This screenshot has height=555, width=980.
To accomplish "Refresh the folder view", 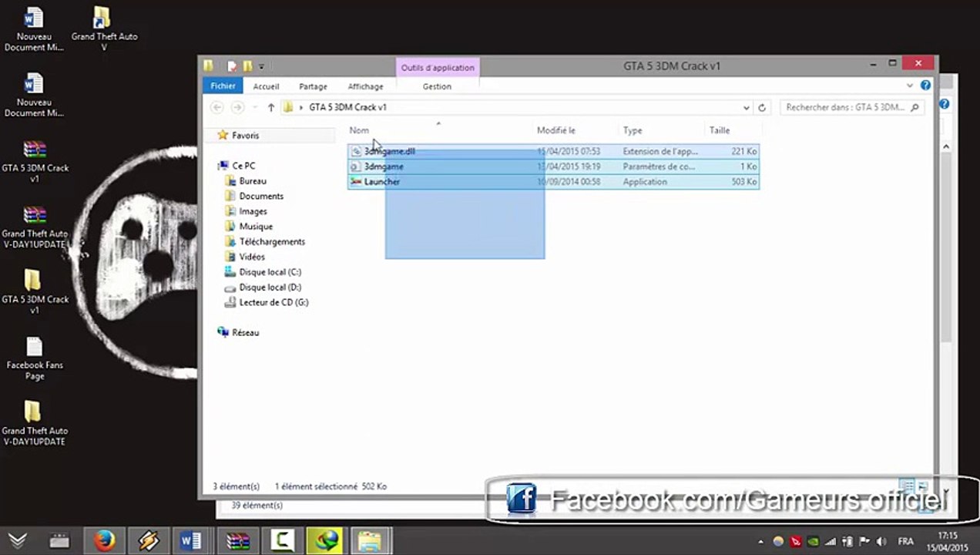I will pyautogui.click(x=762, y=108).
